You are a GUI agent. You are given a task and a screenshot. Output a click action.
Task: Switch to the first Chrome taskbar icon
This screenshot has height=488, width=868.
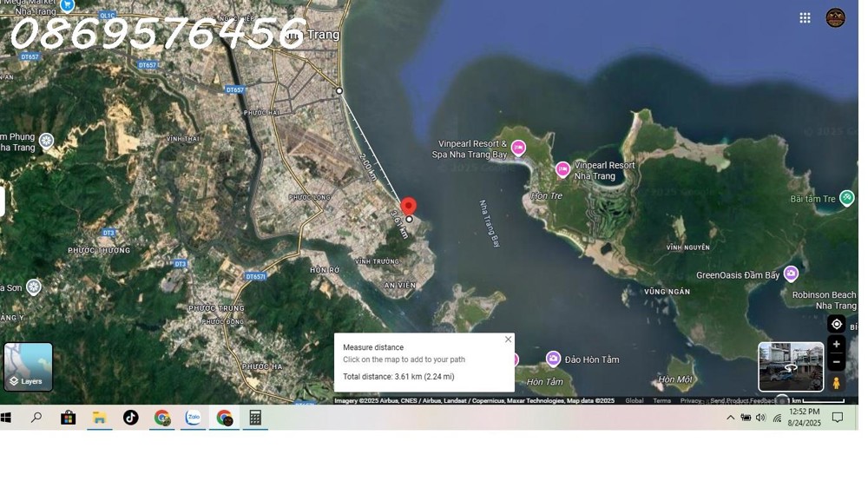point(162,418)
